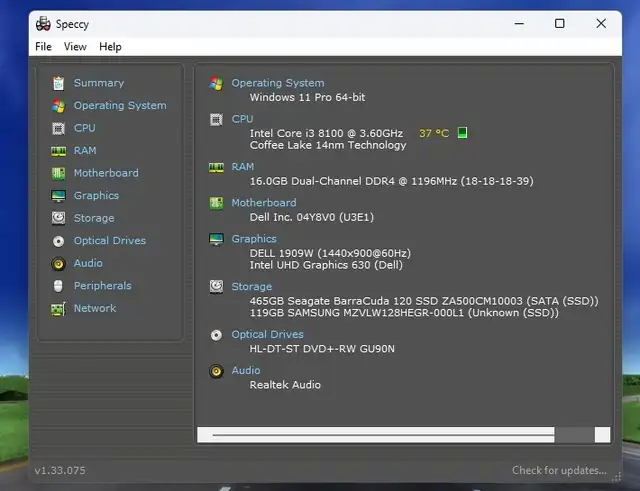Click the Optical Drives heading link in summary
The width and height of the screenshot is (640, 491).
tap(268, 334)
